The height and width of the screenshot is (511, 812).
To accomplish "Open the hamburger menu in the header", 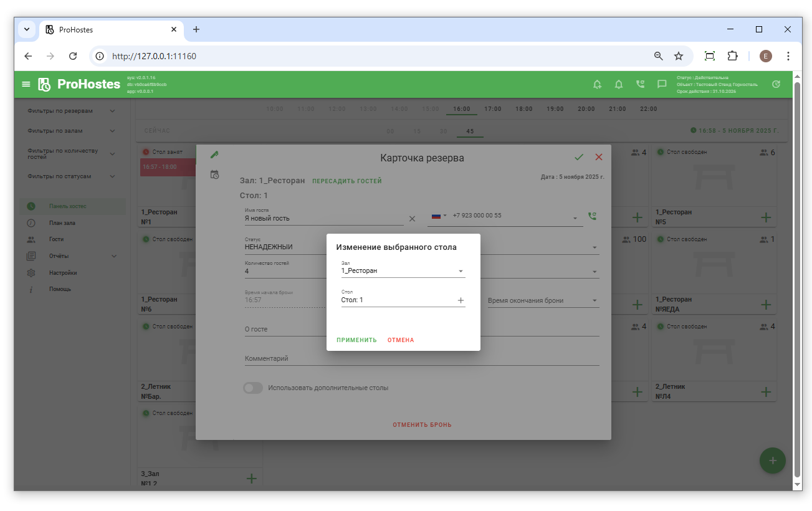I will pyautogui.click(x=26, y=84).
